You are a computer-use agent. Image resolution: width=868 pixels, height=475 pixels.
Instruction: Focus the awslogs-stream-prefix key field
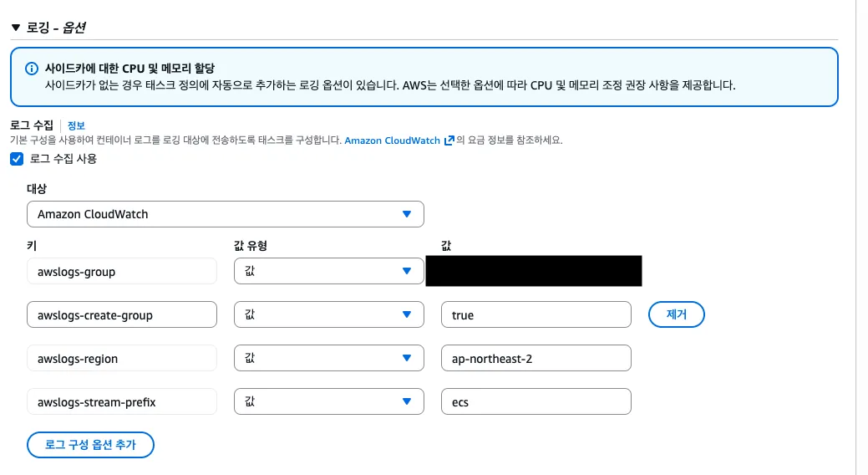(x=122, y=402)
